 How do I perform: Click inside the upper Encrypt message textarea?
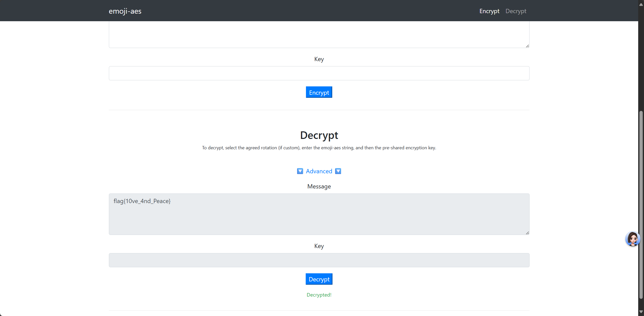pos(319,34)
